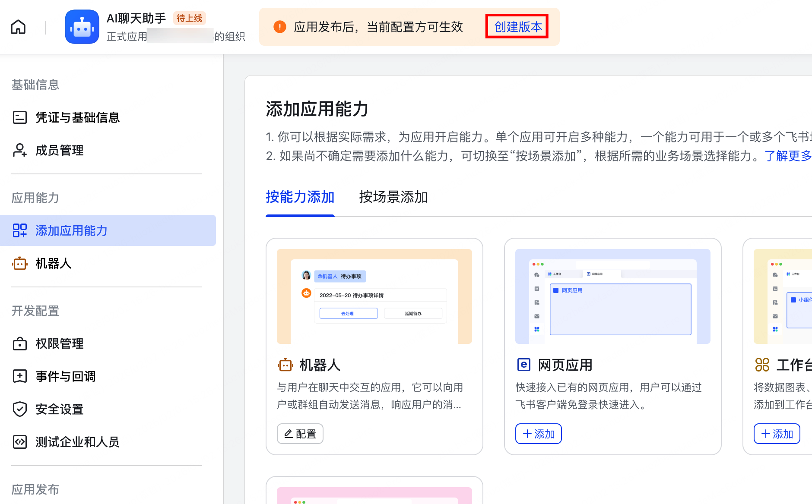
Task: Click the home icon in the top-left corner
Action: click(18, 27)
